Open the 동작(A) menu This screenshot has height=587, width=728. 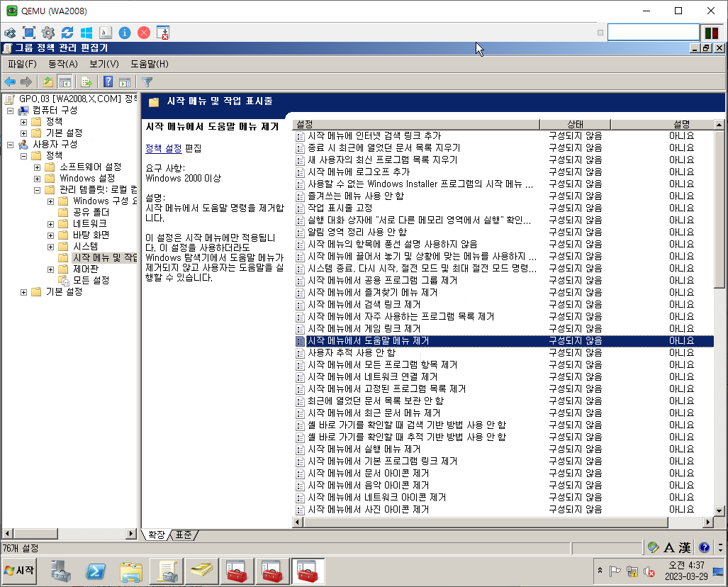62,64
